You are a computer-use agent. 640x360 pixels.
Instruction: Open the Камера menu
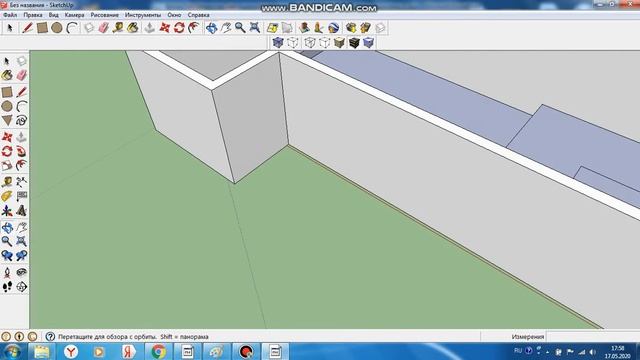74,15
